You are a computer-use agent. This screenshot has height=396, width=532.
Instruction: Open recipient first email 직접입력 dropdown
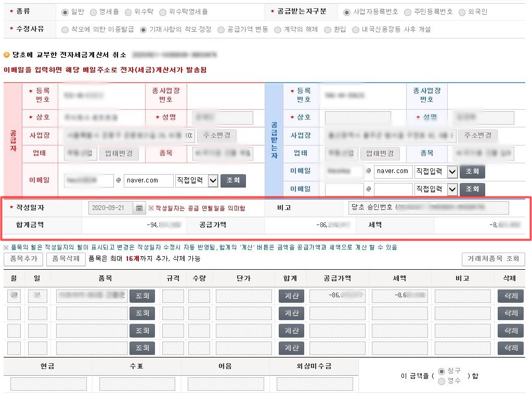click(435, 172)
